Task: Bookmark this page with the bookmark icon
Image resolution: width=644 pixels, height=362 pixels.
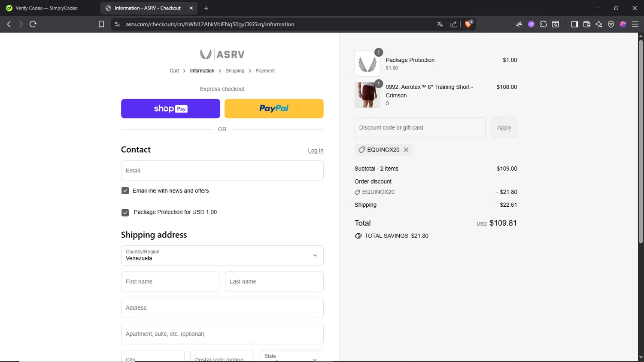Action: pos(101,24)
